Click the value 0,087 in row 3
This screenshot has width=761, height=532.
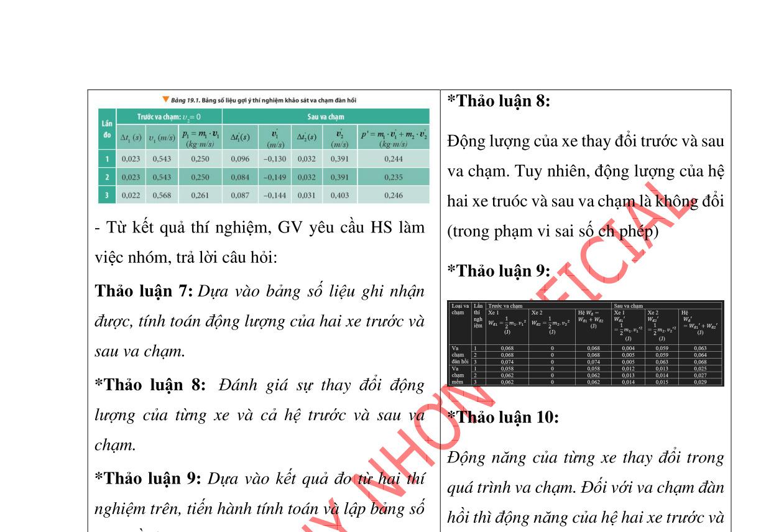tap(240, 195)
